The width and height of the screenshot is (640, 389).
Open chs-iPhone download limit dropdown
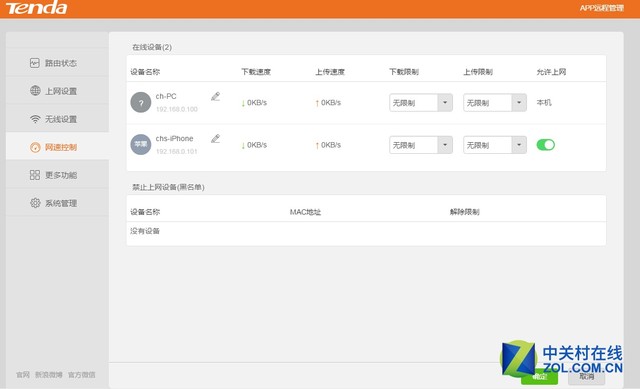point(421,145)
